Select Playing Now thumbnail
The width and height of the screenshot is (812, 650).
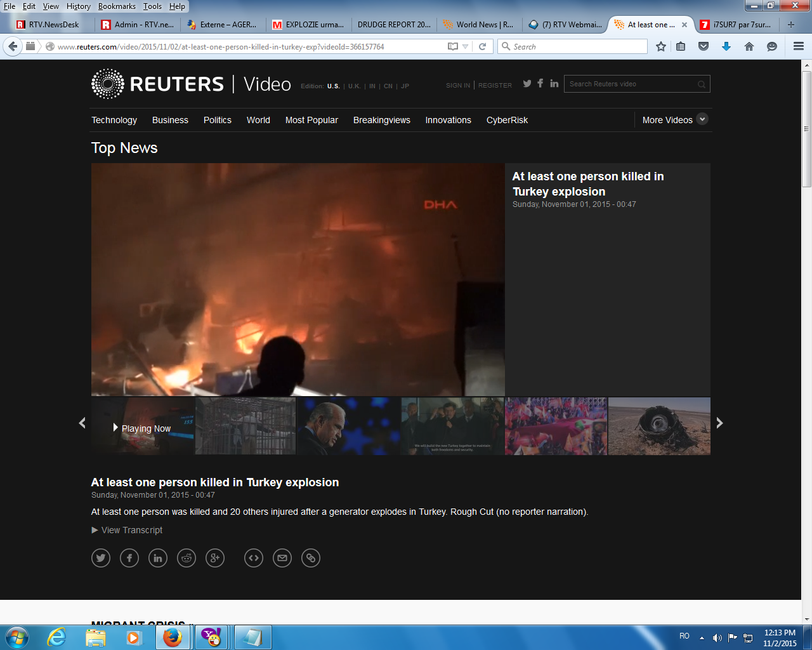143,426
